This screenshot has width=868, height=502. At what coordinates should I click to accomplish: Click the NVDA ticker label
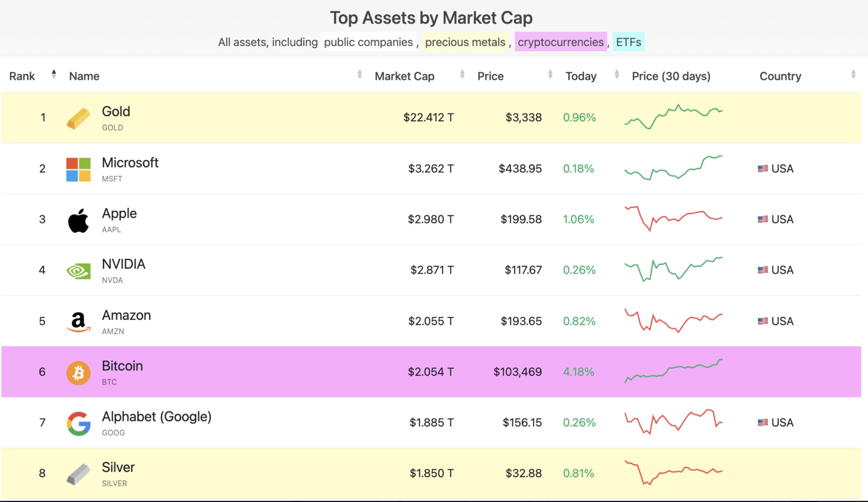(x=113, y=280)
